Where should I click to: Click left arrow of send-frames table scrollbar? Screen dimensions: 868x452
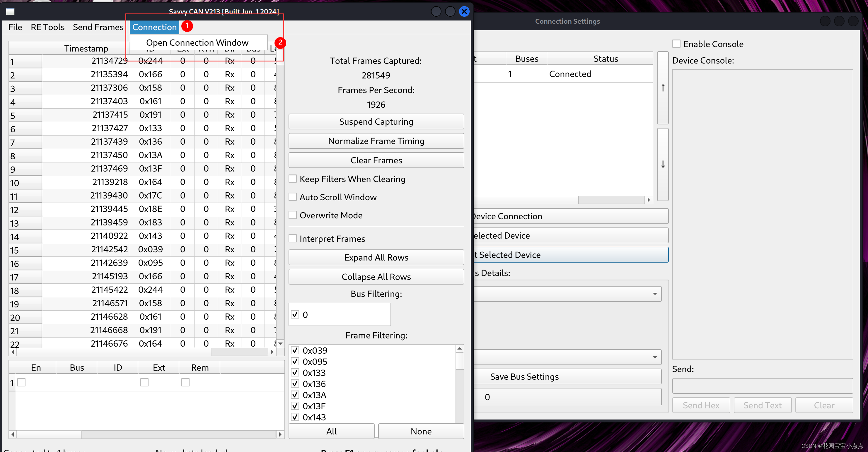tap(13, 434)
